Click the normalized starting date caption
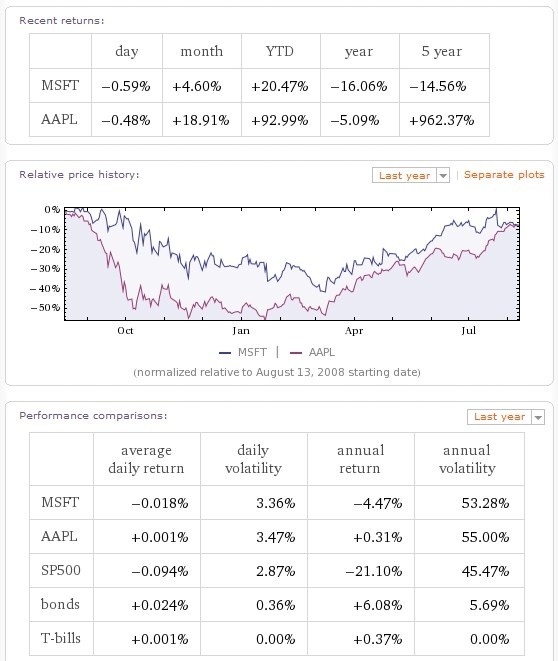 (277, 372)
